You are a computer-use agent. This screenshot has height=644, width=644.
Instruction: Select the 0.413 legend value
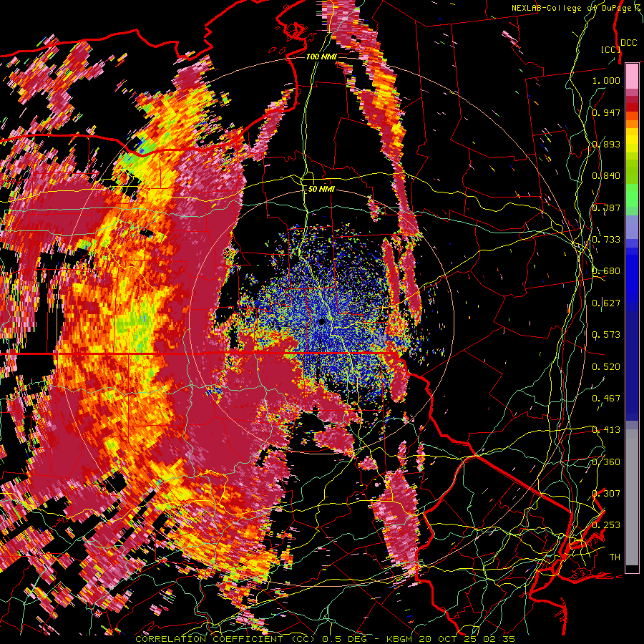click(606, 430)
